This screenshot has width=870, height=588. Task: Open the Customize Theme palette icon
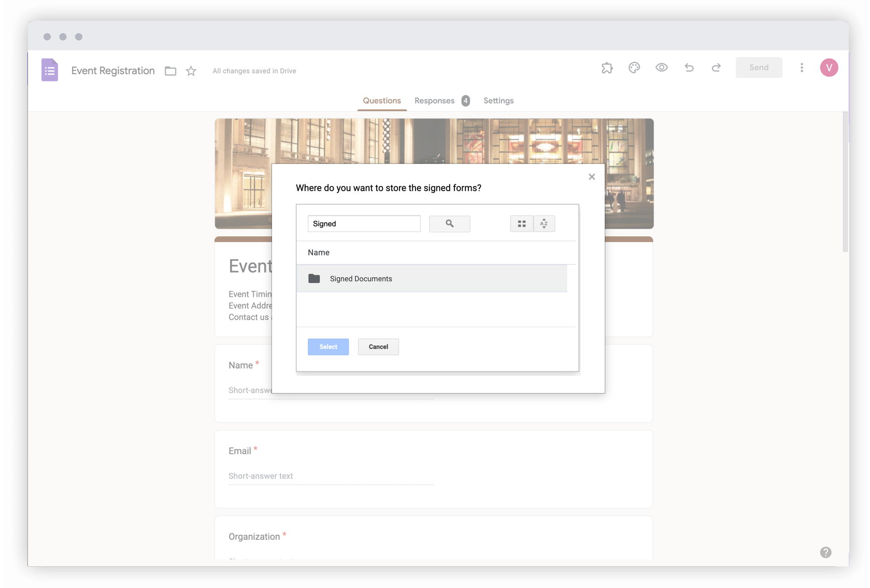click(x=634, y=67)
